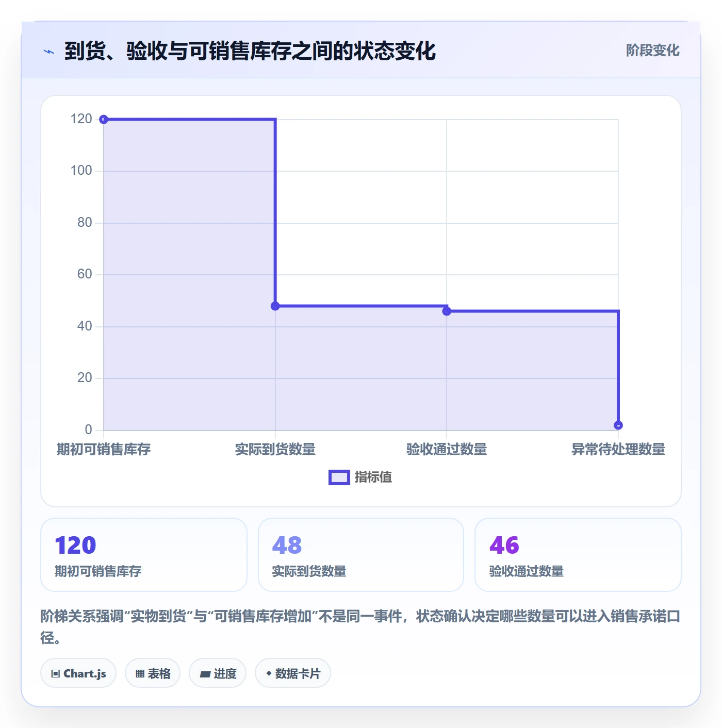The image size is (722, 728).
Task: Click the y-axis value 20
Action: pos(85,378)
